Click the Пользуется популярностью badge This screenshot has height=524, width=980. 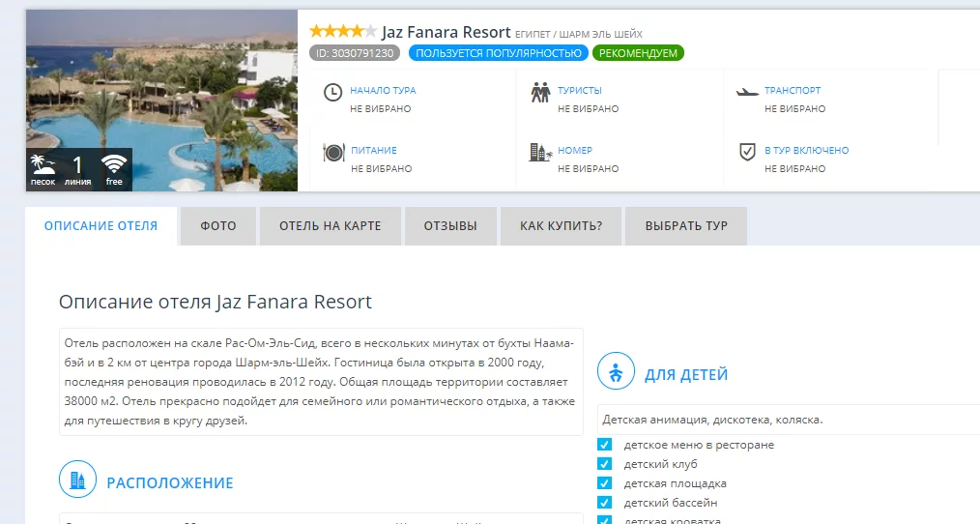click(498, 53)
